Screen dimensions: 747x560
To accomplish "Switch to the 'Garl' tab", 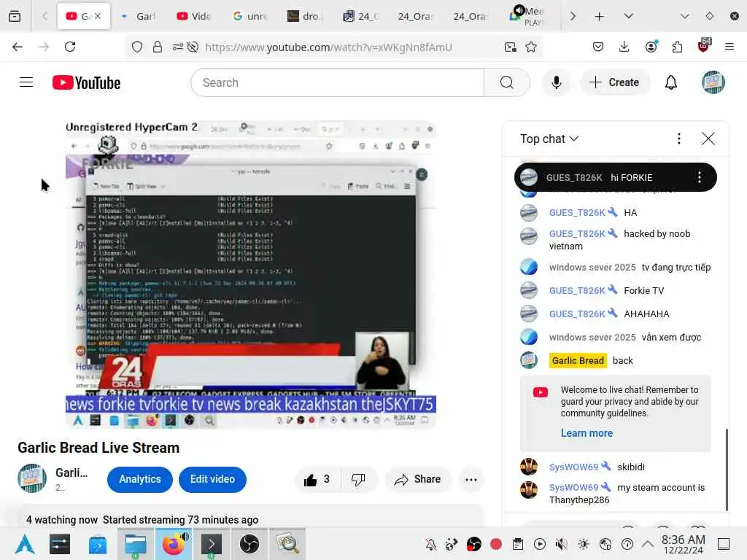I will click(x=138, y=16).
